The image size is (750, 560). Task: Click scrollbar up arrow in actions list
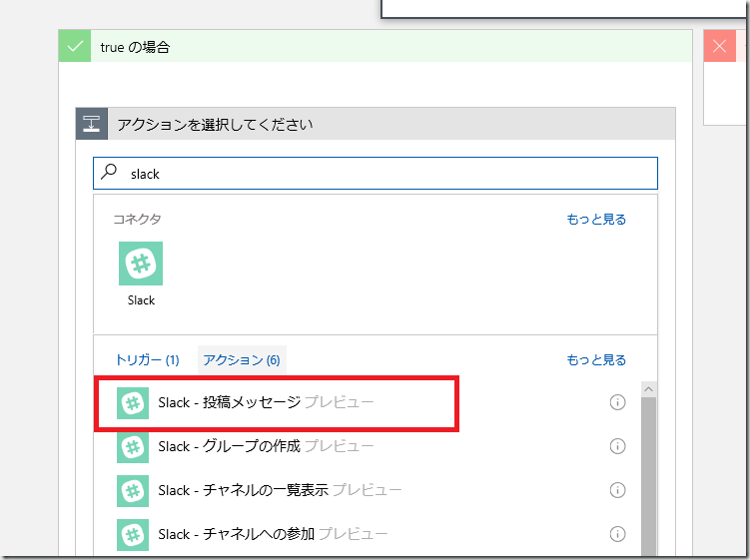648,389
